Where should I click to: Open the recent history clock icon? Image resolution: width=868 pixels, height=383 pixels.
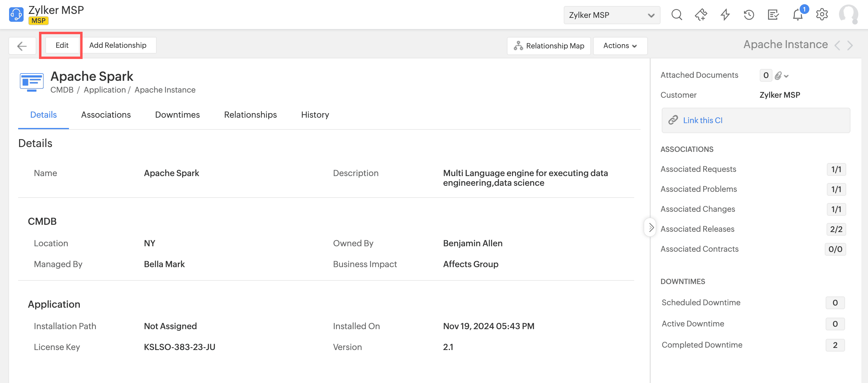pos(749,15)
